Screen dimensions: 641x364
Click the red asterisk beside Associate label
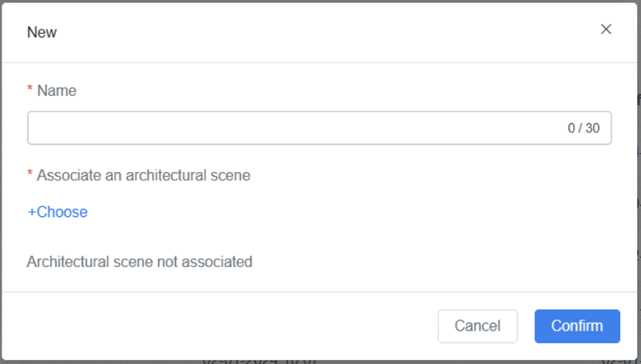(x=29, y=176)
